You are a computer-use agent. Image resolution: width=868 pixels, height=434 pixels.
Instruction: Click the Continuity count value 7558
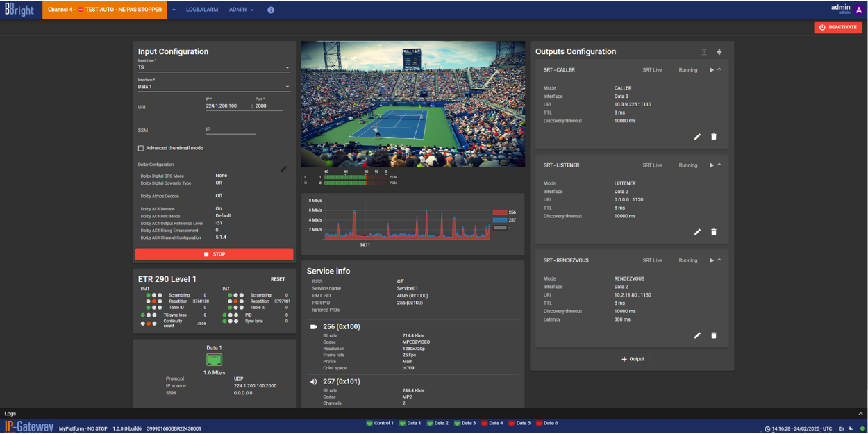click(x=201, y=324)
